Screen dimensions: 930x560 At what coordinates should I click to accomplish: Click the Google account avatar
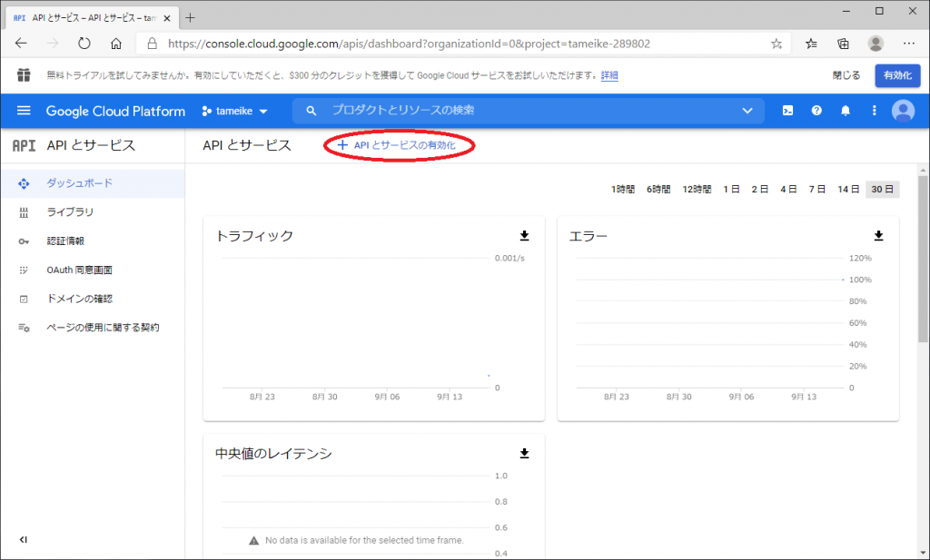coord(903,111)
